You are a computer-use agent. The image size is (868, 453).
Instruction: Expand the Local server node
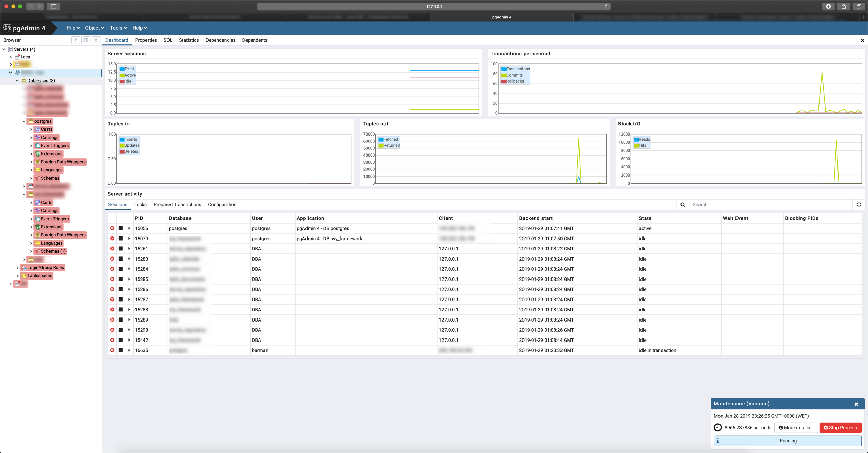(x=11, y=57)
